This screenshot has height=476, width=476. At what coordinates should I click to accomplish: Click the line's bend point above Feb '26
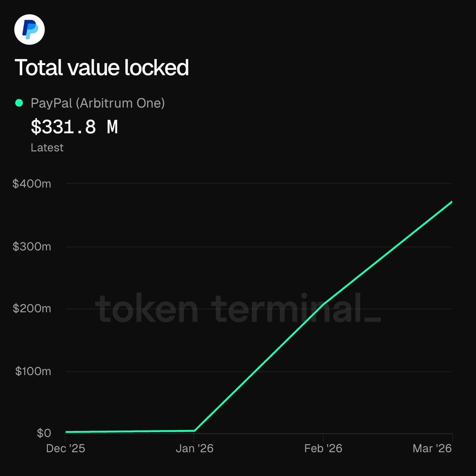323,305
